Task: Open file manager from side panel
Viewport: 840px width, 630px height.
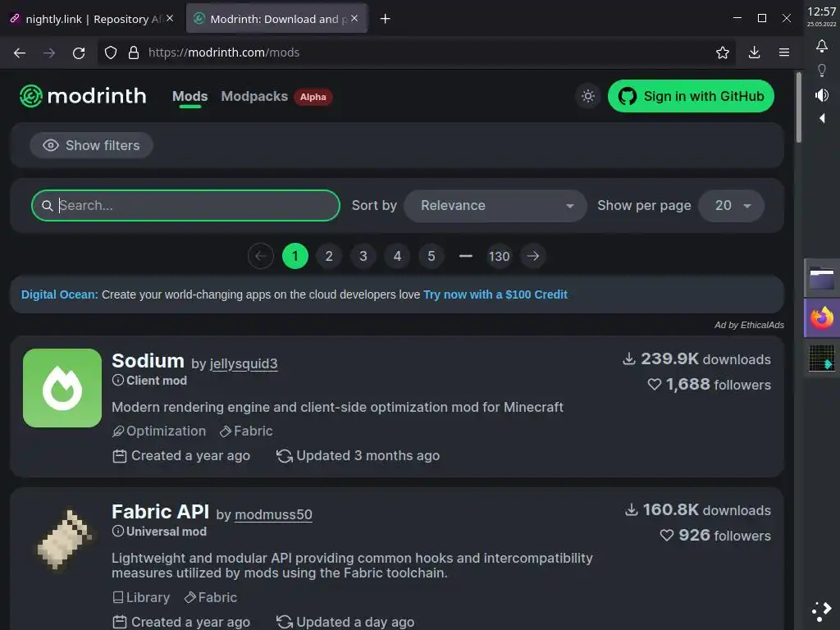Action: [x=821, y=278]
